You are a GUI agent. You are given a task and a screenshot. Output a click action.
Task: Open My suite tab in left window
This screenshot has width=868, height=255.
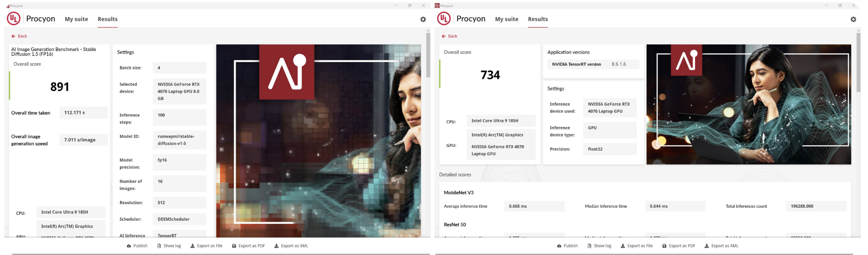77,19
